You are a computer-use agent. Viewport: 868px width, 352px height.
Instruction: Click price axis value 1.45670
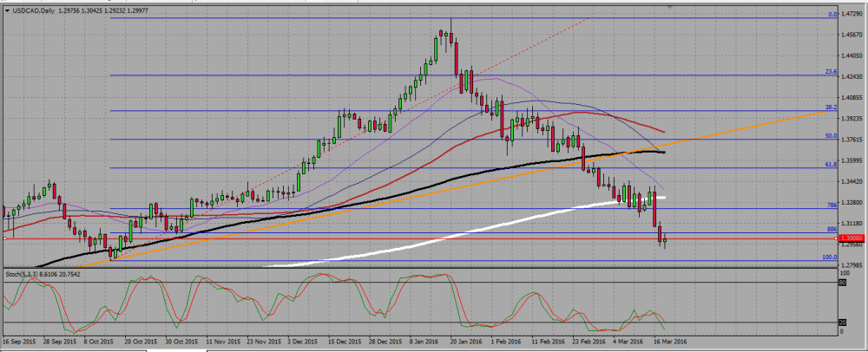[x=852, y=35]
